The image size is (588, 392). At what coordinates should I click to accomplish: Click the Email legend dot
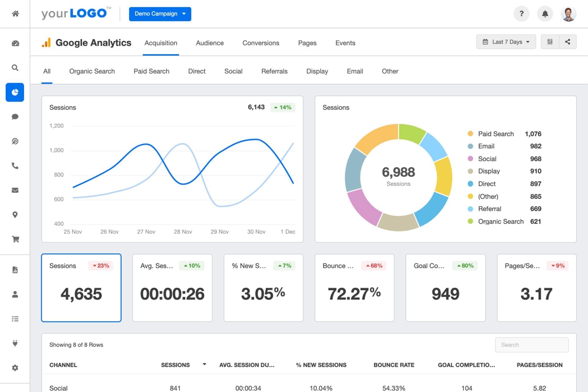(x=470, y=146)
